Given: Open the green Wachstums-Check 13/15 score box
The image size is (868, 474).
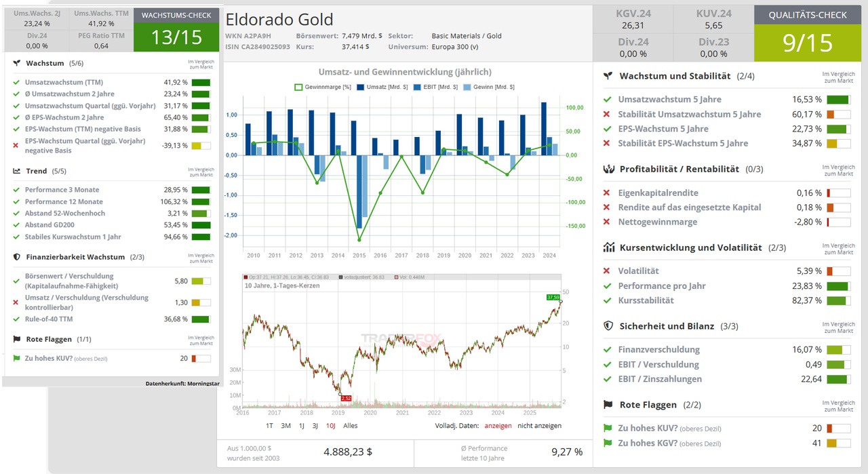Looking at the screenshot, I should [176, 37].
